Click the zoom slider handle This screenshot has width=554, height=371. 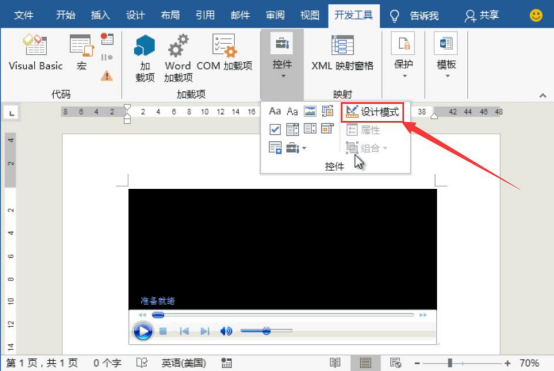(x=450, y=363)
